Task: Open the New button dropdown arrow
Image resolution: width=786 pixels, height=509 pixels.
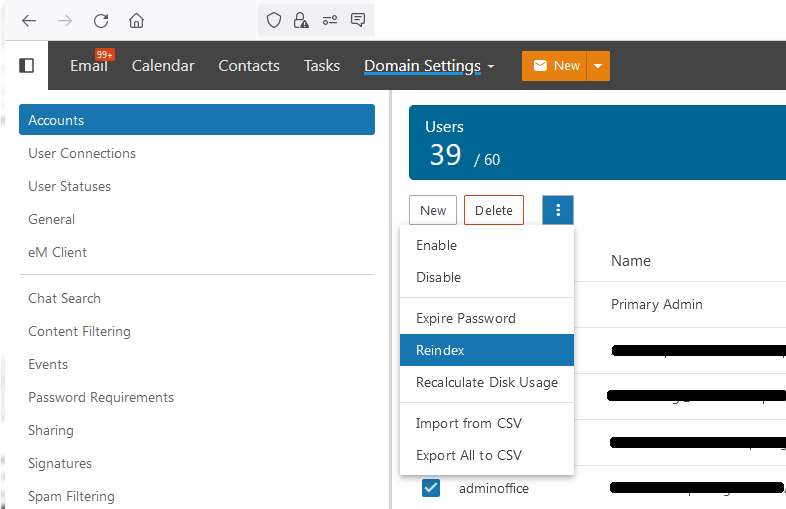Action: tap(598, 66)
